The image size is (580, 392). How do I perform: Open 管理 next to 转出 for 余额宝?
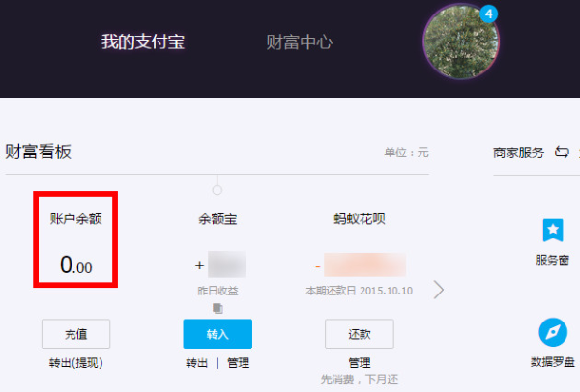click(x=239, y=363)
